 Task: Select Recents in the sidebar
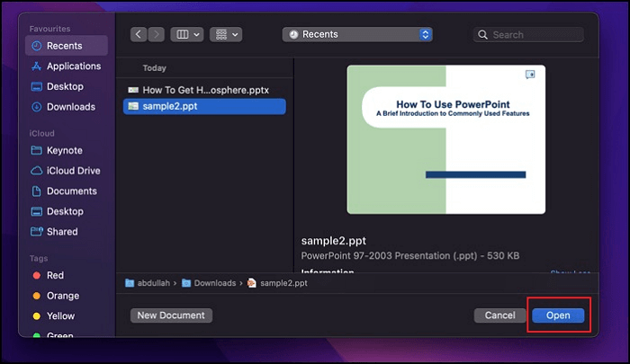(67, 46)
